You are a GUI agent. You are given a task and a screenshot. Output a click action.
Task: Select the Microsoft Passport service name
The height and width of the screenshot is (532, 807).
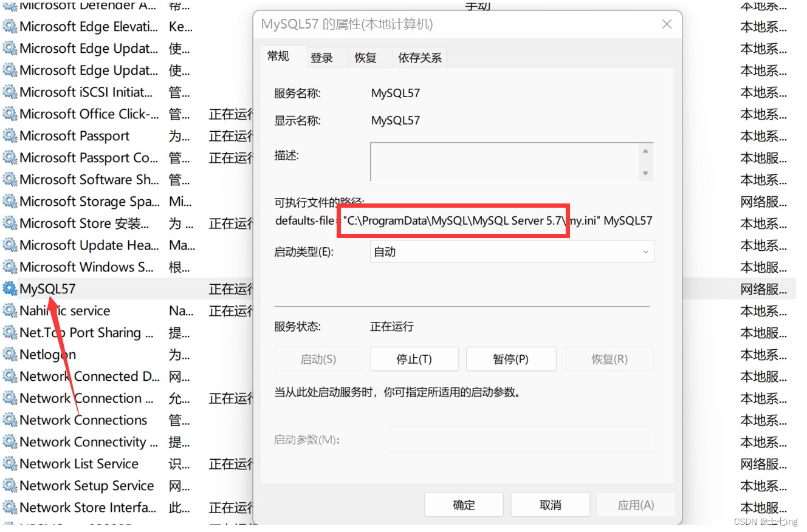click(x=75, y=136)
